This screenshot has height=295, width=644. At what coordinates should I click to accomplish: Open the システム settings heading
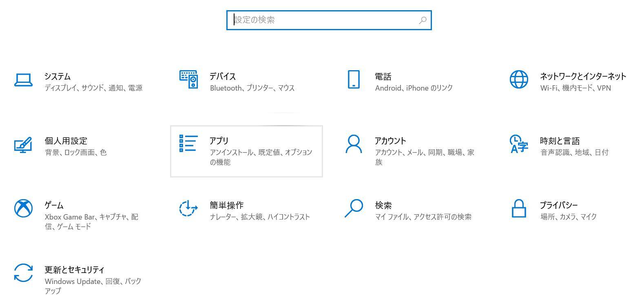(58, 76)
